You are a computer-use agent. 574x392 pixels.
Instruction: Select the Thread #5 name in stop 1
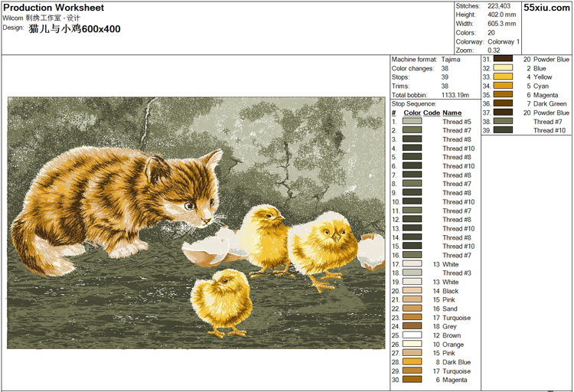click(456, 122)
